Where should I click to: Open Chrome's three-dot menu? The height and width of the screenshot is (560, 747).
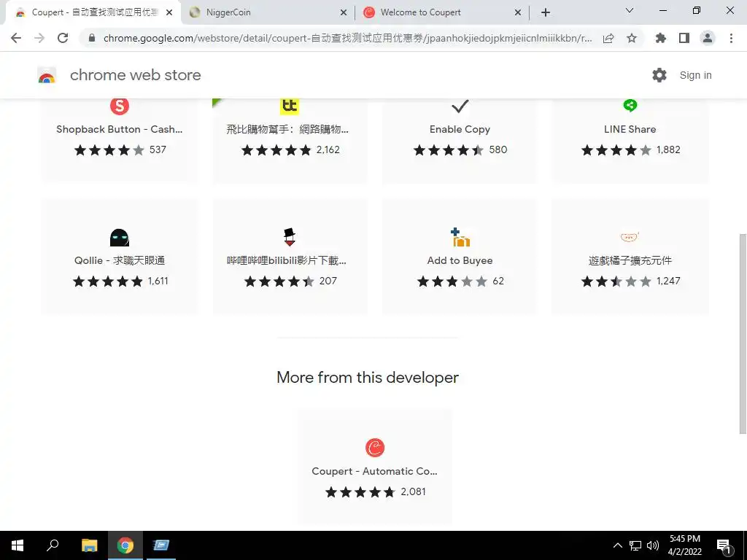tap(731, 38)
